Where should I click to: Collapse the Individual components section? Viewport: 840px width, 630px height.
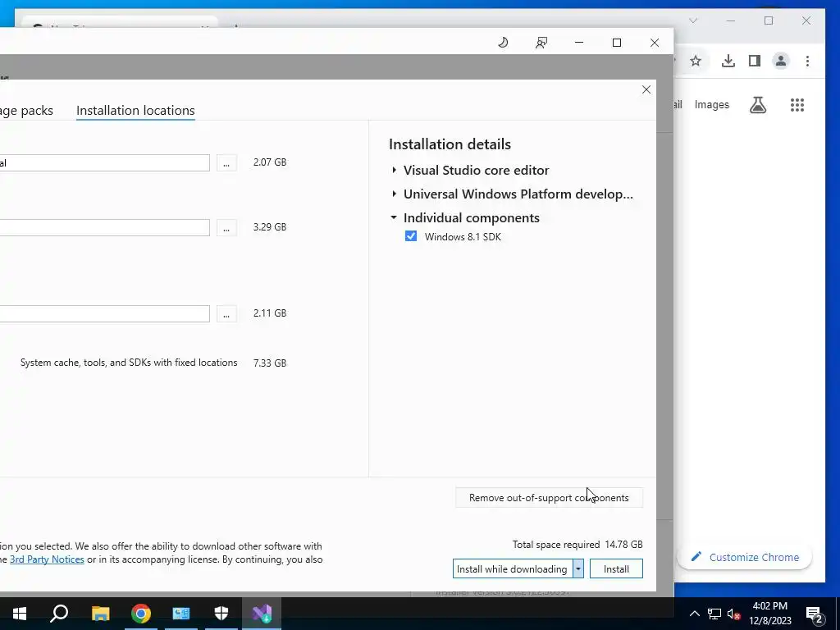click(394, 217)
